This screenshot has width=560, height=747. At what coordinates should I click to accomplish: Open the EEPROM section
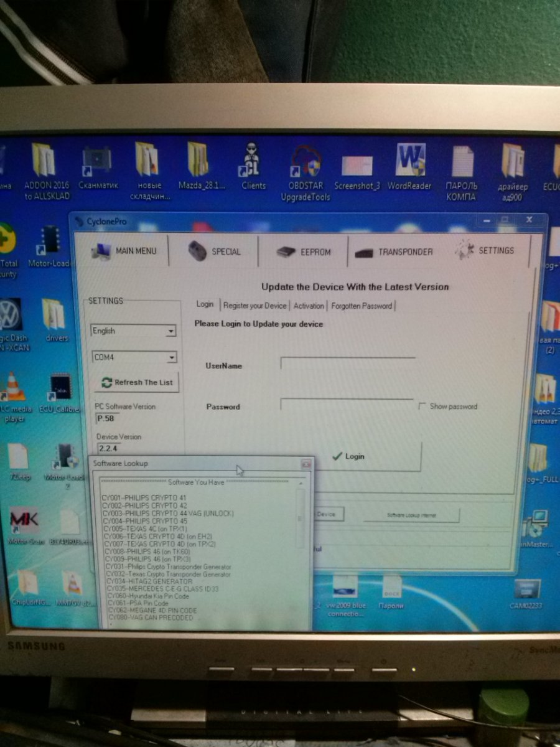pyautogui.click(x=304, y=251)
